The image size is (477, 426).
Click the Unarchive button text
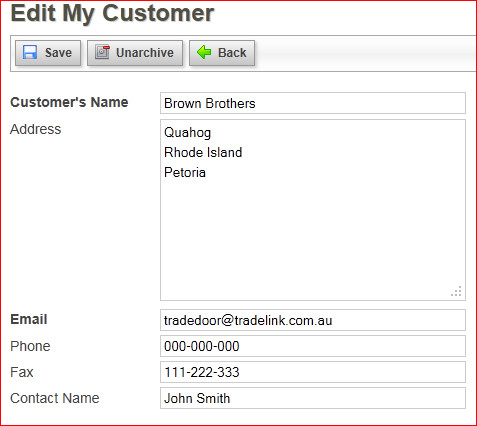coord(145,53)
